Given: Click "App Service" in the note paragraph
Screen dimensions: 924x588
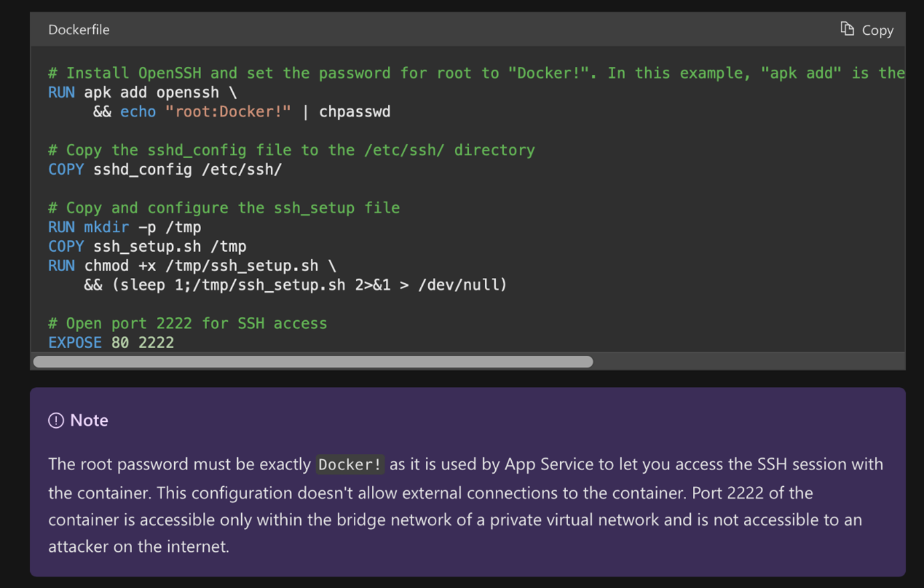Looking at the screenshot, I should point(549,464).
